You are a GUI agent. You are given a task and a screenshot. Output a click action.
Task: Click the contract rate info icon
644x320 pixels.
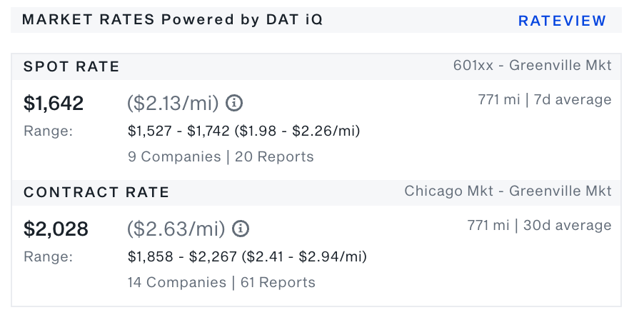[x=241, y=229]
